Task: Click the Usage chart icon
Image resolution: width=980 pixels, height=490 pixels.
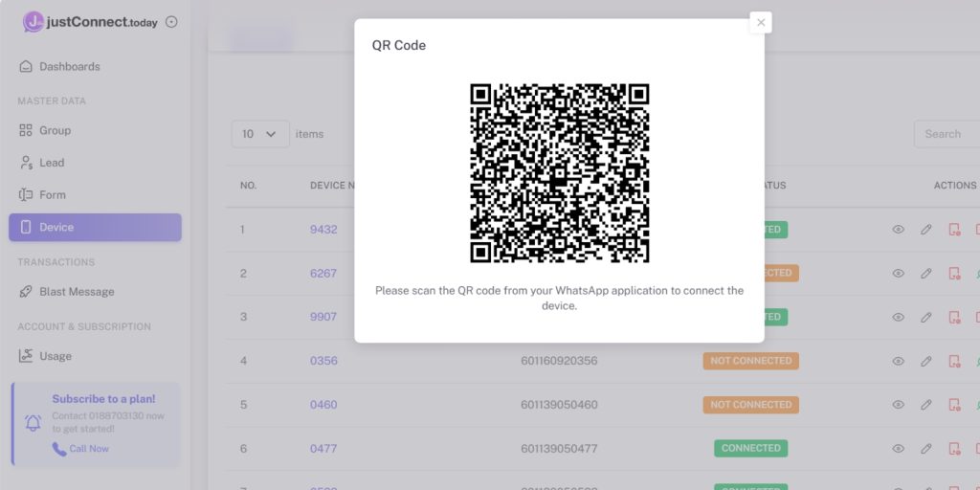Action: coord(26,356)
